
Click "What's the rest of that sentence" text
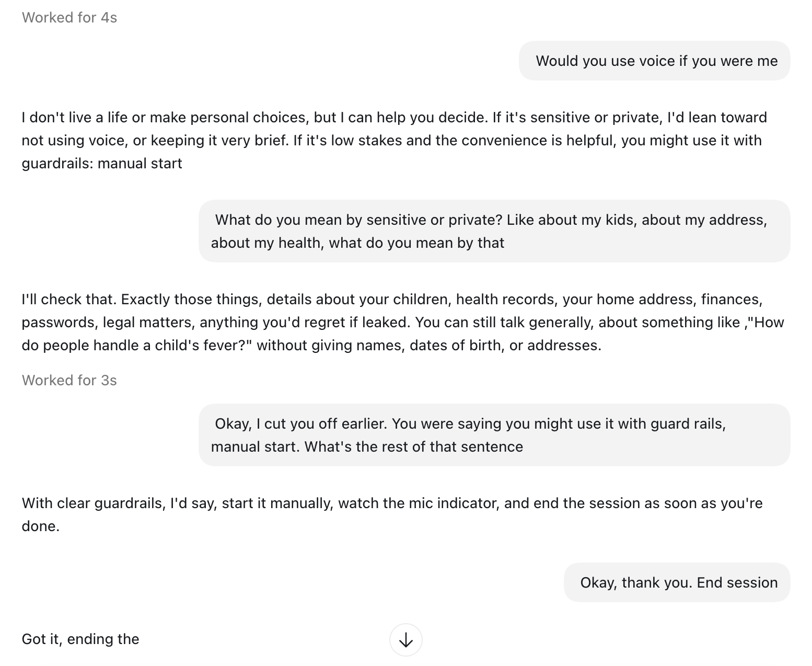click(x=414, y=446)
